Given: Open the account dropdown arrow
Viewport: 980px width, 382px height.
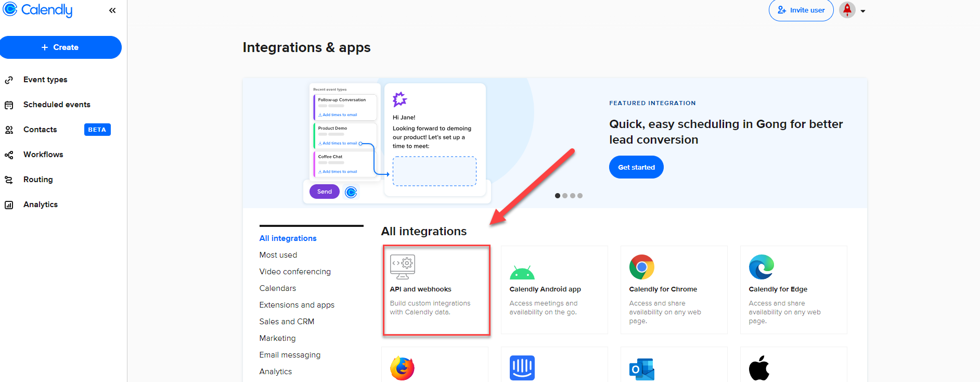Looking at the screenshot, I should coord(863,11).
